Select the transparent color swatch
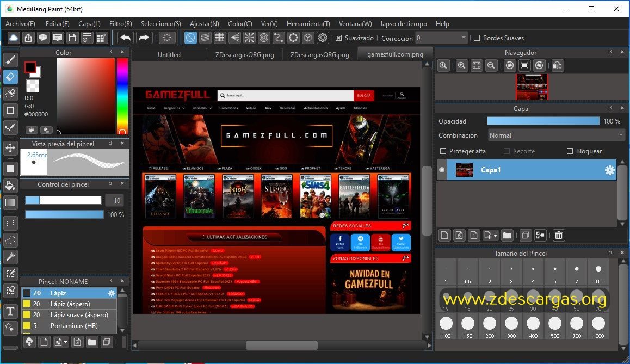The image size is (630, 364). pyautogui.click(x=33, y=85)
